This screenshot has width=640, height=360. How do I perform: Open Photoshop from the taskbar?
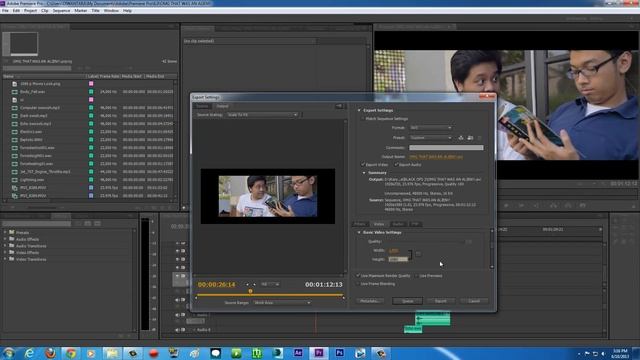339,353
